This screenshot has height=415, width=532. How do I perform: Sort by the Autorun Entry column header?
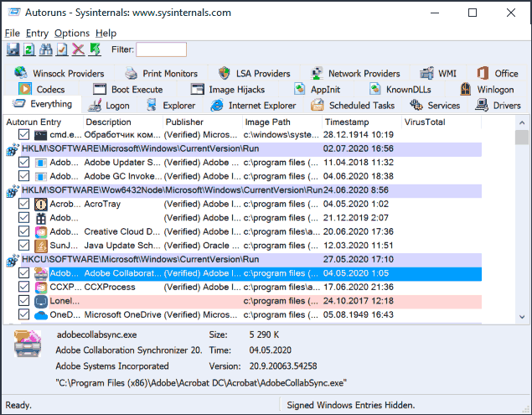(43, 122)
